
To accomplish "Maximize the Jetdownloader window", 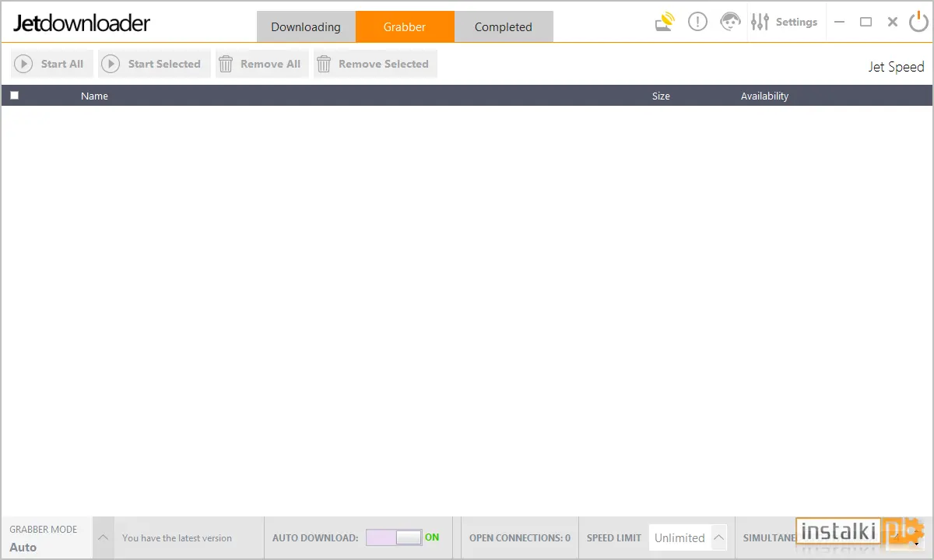I will (x=866, y=22).
